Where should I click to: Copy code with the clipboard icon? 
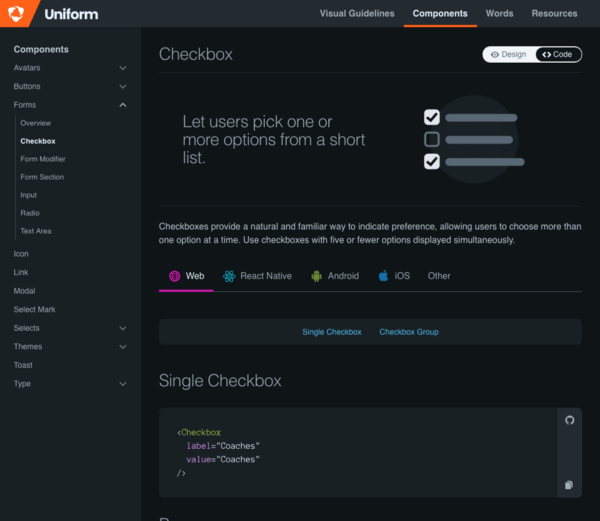click(569, 485)
